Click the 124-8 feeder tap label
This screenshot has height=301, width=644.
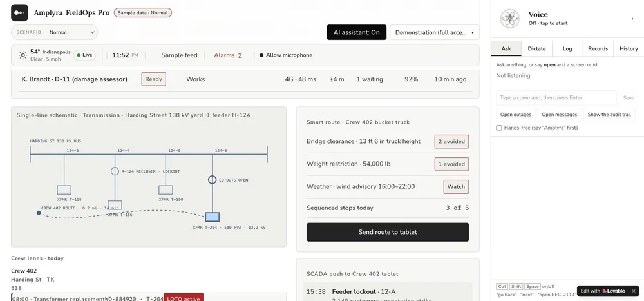[220, 151]
